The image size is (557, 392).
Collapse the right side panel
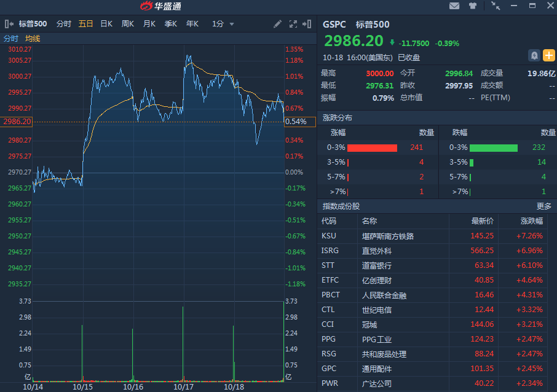306,24
